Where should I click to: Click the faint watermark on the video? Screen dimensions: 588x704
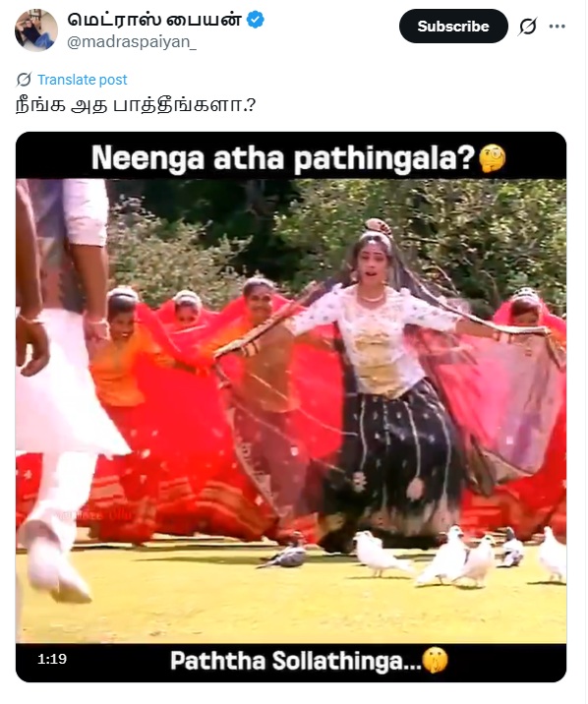coord(96,515)
